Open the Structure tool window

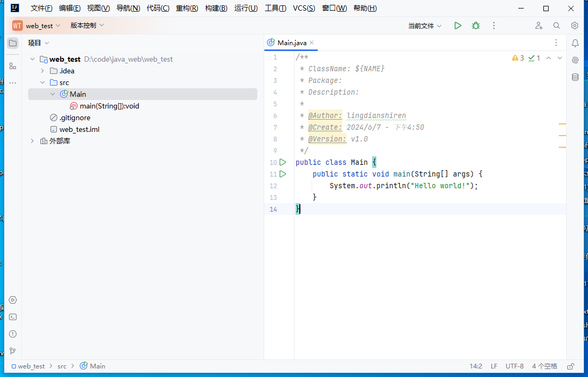13,66
